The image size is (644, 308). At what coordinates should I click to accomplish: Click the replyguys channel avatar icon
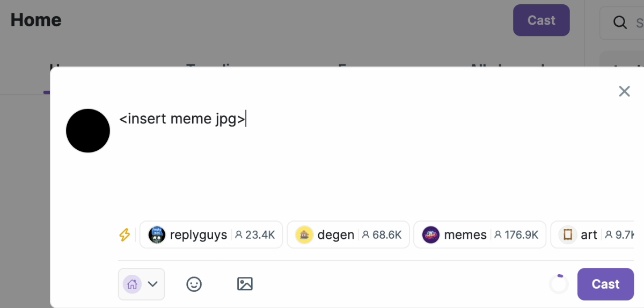point(157,234)
